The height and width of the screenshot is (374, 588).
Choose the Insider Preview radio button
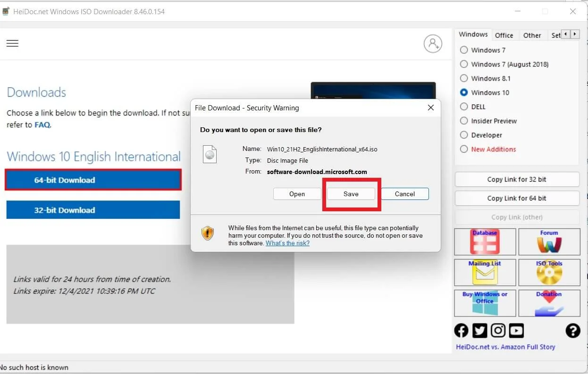pos(464,121)
